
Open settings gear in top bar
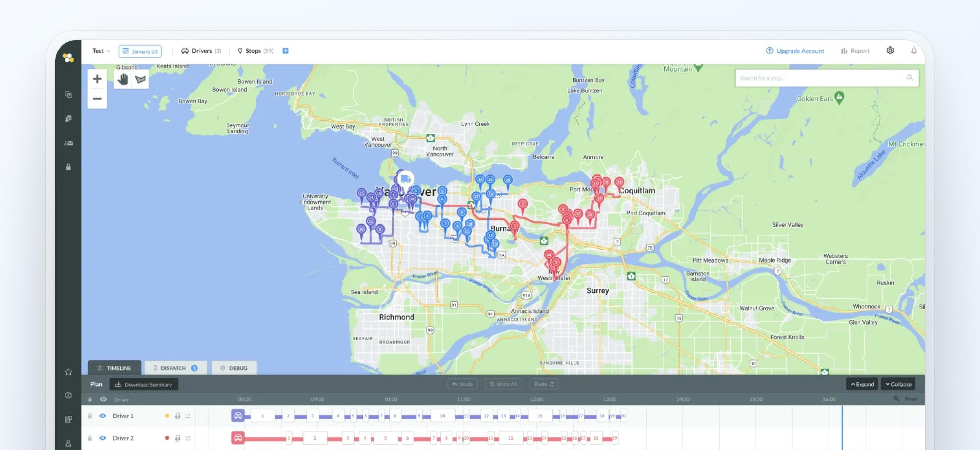tap(890, 51)
